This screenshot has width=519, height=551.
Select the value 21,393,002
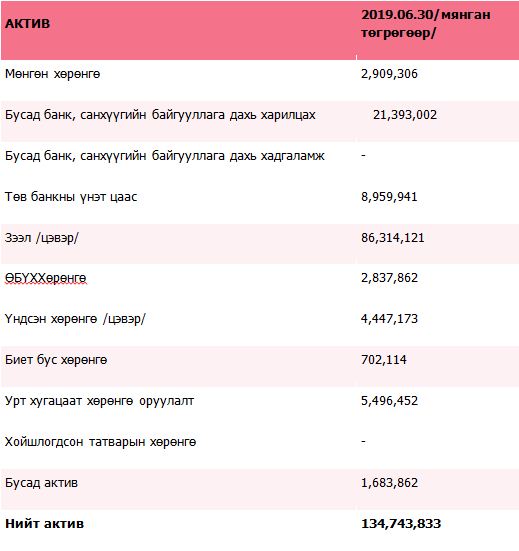click(405, 115)
